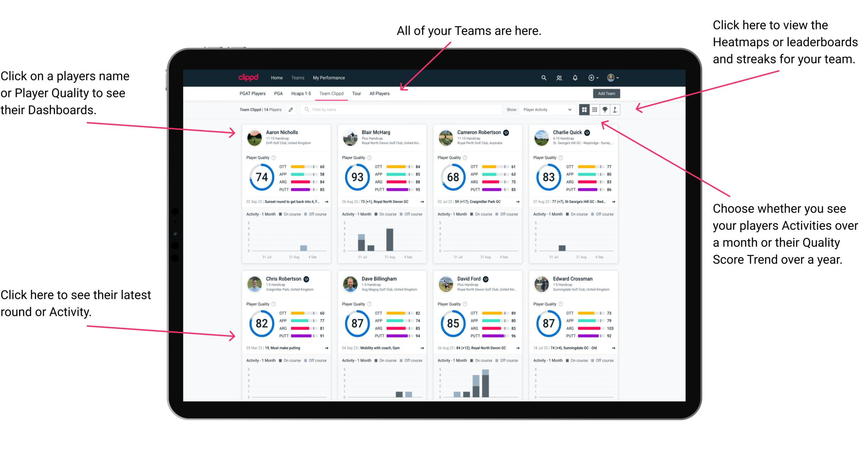868x467 pixels.
Task: Click the Teams menu item
Action: point(298,77)
